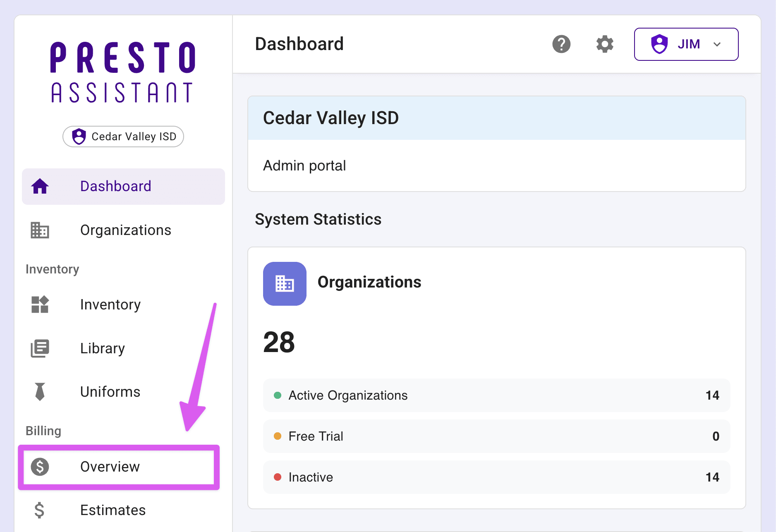
Task: Select the Free Trial statistics row
Action: (496, 436)
